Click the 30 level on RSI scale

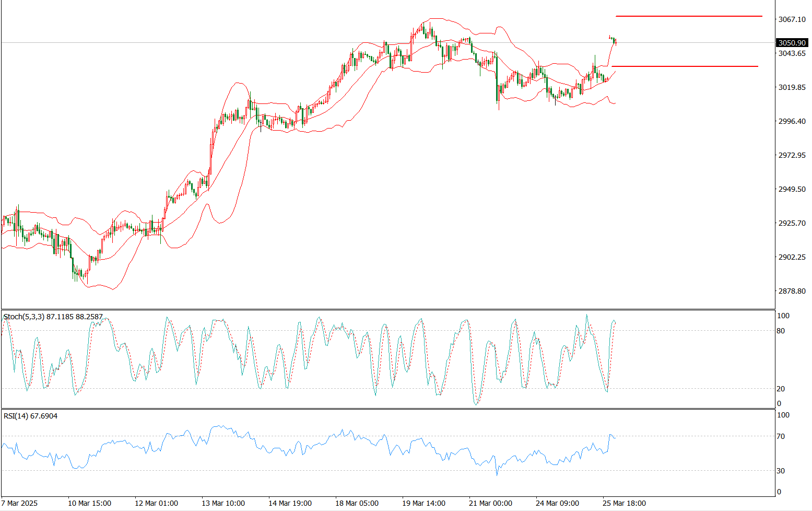[x=781, y=471]
